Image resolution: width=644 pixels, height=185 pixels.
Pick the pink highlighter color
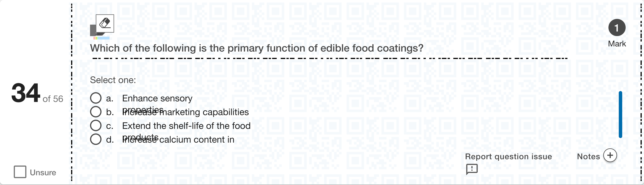94,38
